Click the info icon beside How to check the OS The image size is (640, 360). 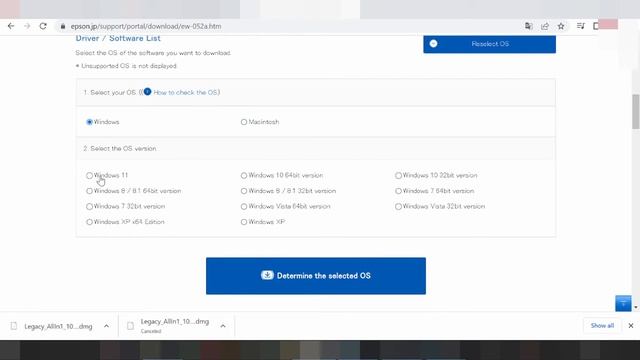[x=147, y=92]
